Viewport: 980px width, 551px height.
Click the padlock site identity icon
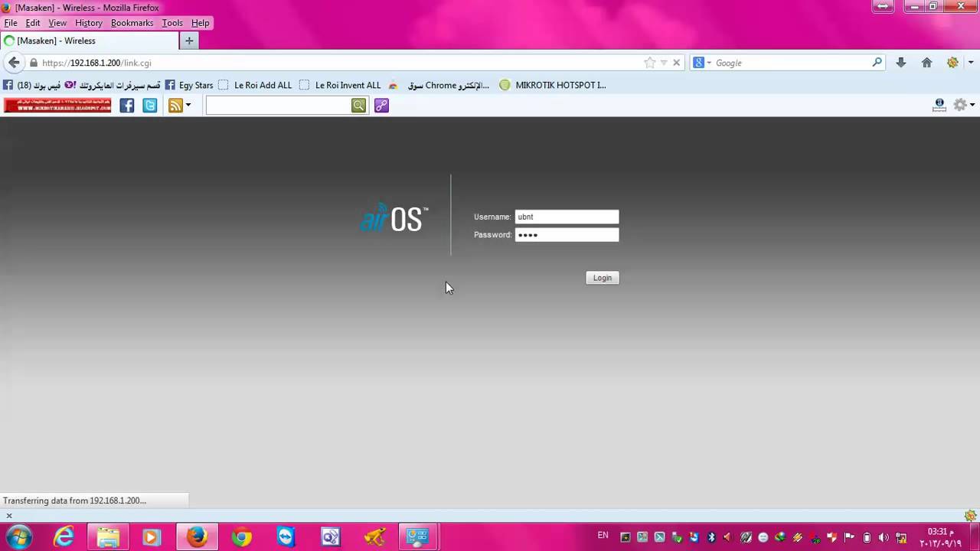[x=33, y=63]
